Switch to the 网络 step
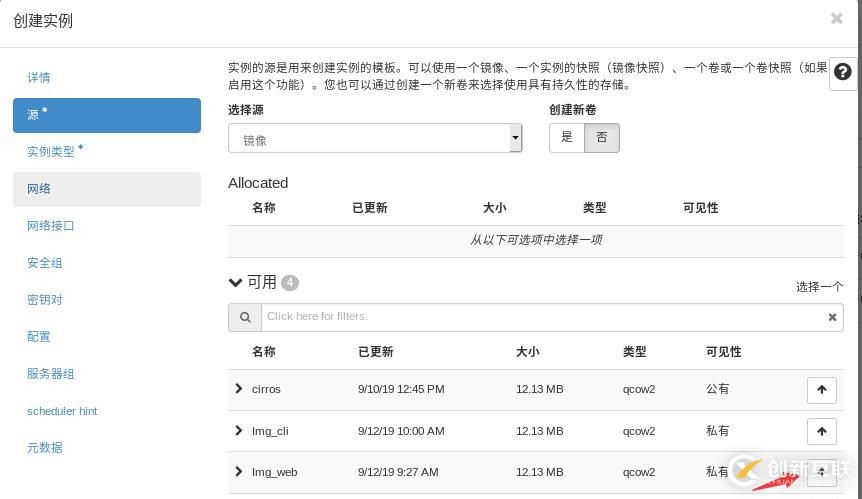Screen dimensions: 862x499 (x=107, y=189)
